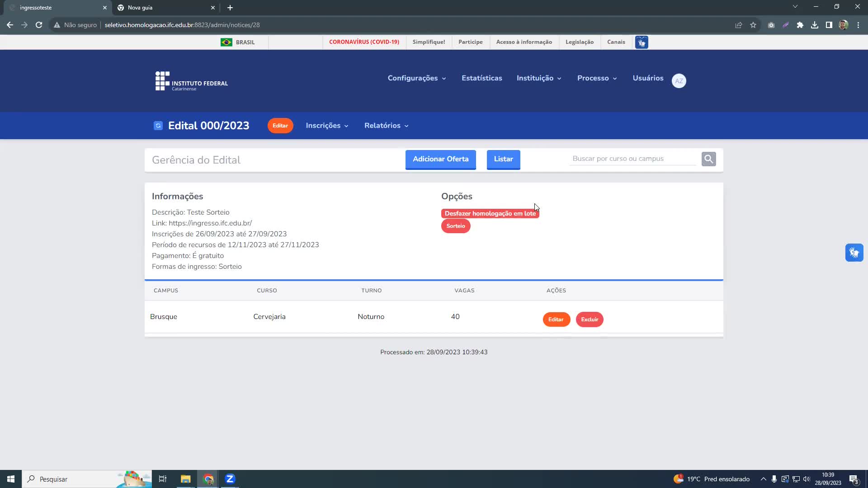Expand the Instituição dropdown menu

[x=539, y=78]
